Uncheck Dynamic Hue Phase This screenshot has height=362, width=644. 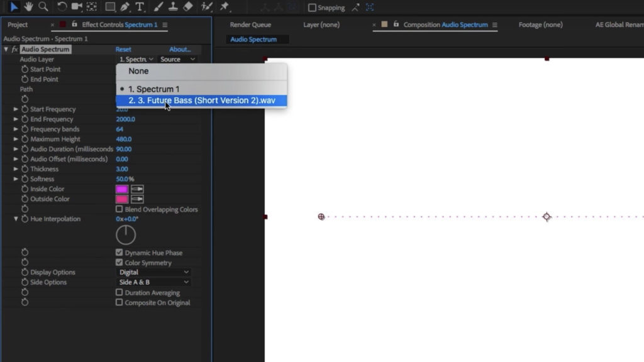119,253
